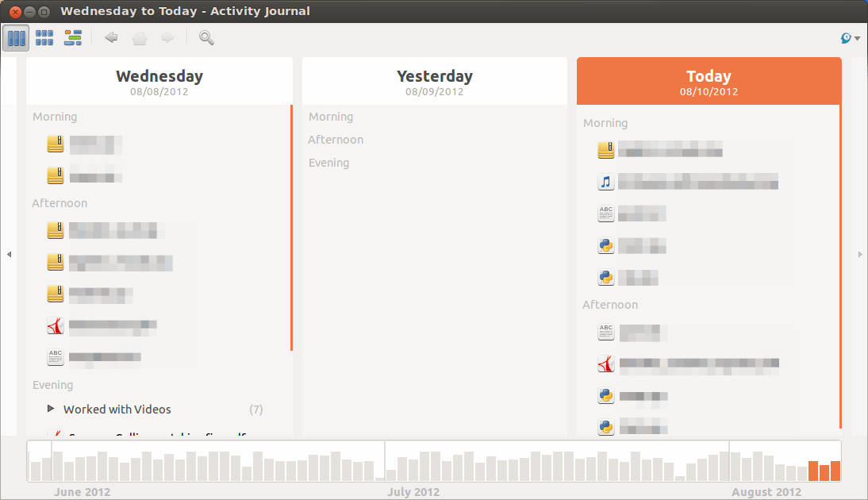Open the music file in Today's Morning
The image size is (868, 500).
click(x=688, y=182)
